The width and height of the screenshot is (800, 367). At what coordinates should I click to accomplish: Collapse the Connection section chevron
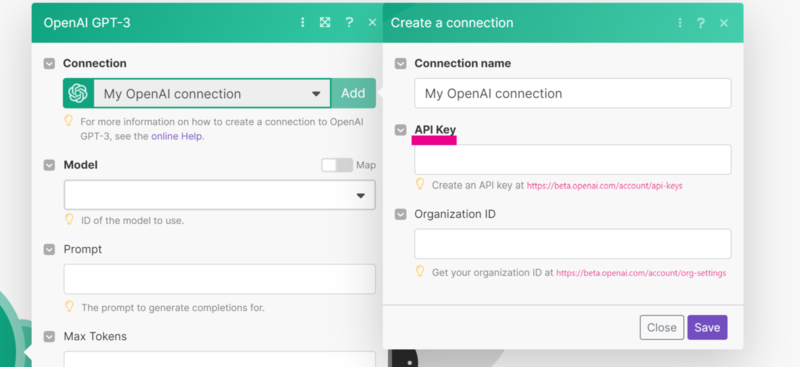[49, 64]
